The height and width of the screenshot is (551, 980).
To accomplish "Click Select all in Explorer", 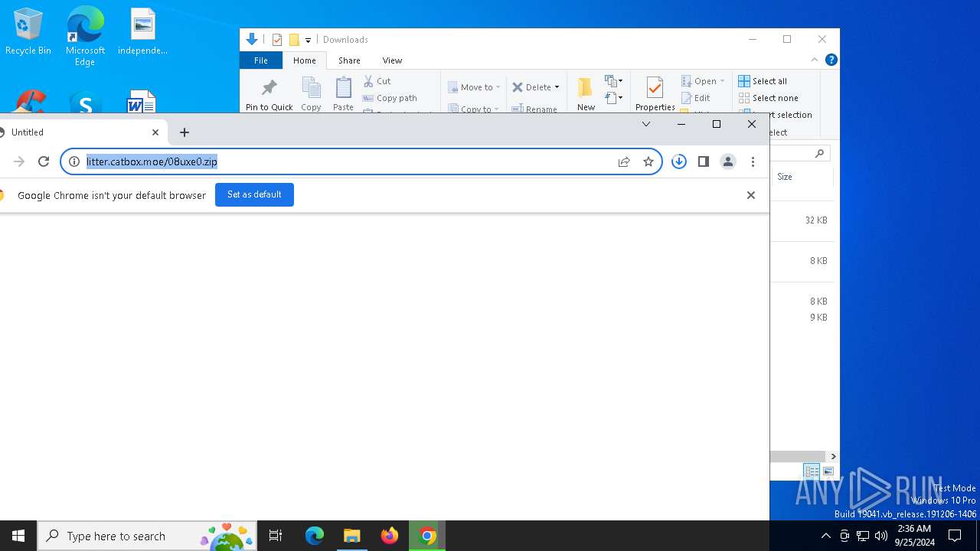I will tap(763, 81).
